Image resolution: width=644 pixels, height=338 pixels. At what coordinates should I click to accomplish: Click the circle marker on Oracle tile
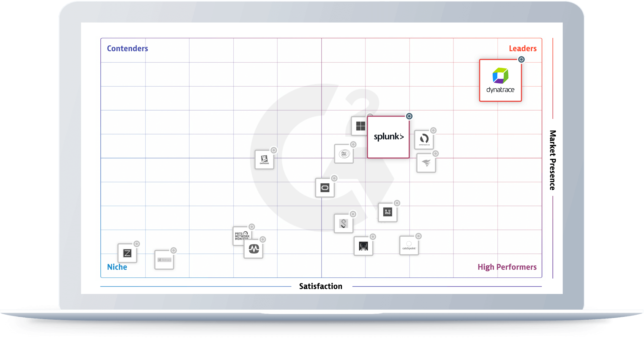click(x=334, y=178)
